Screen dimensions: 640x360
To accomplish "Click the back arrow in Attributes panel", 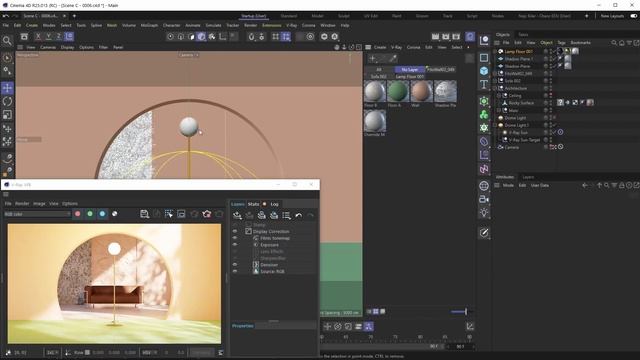I will [x=585, y=185].
